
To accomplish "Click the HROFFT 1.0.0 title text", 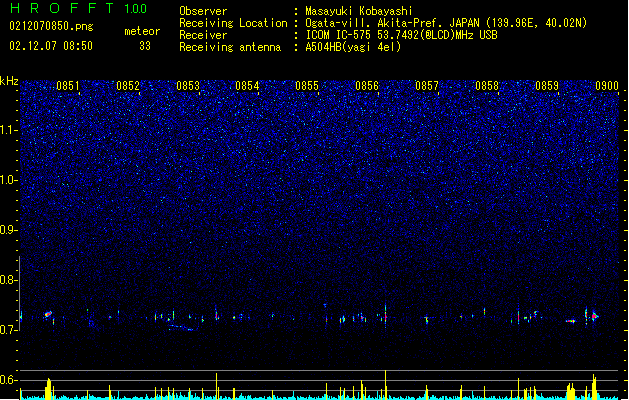I will (x=78, y=8).
